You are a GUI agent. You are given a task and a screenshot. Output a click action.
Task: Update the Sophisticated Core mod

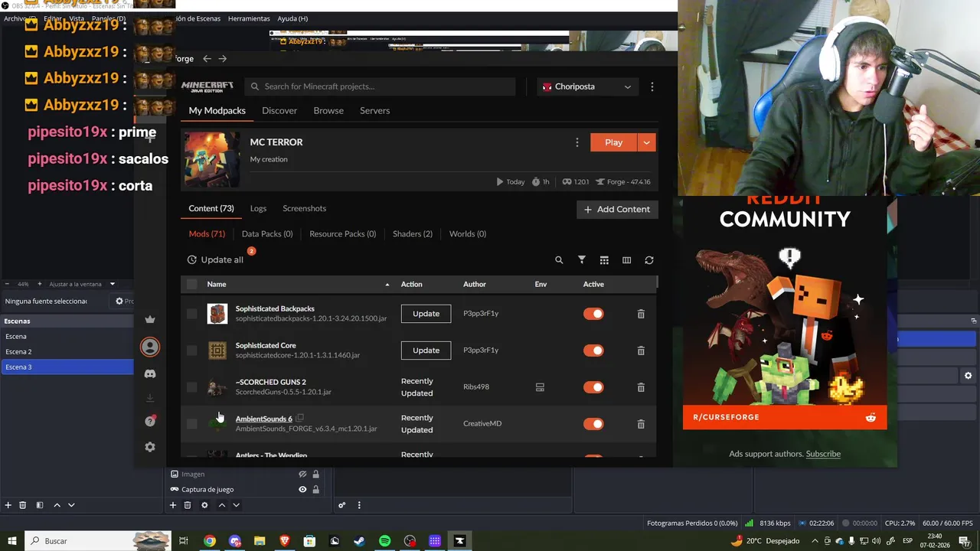click(426, 350)
